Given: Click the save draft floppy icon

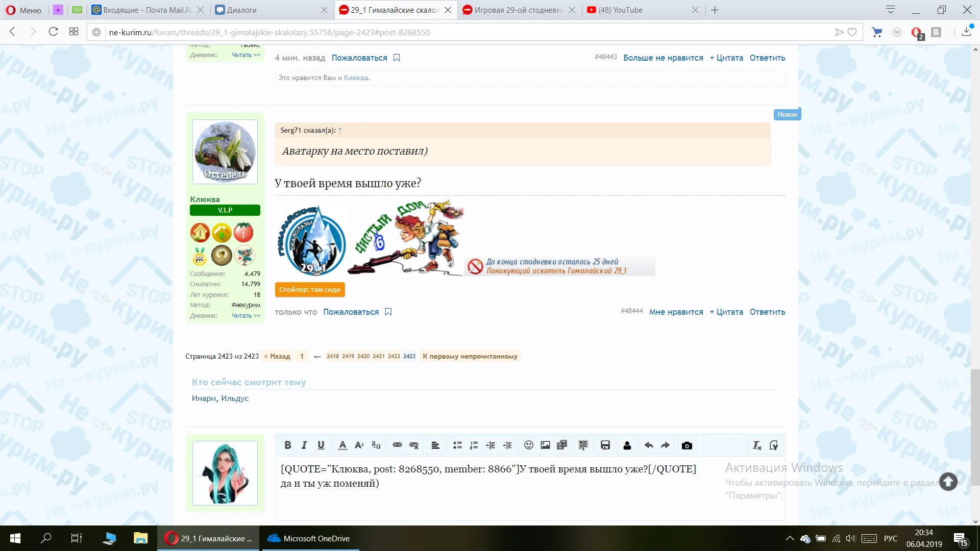Looking at the screenshot, I should click(605, 445).
